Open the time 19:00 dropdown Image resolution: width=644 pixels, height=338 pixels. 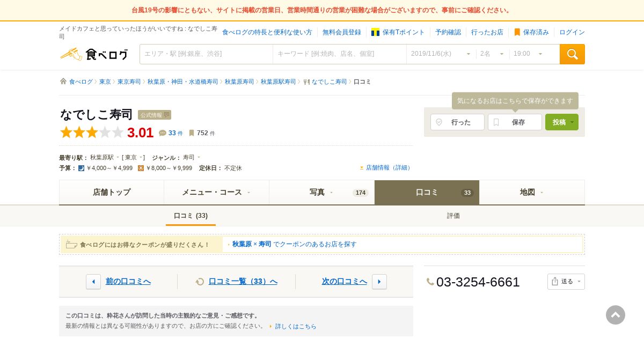tap(528, 54)
